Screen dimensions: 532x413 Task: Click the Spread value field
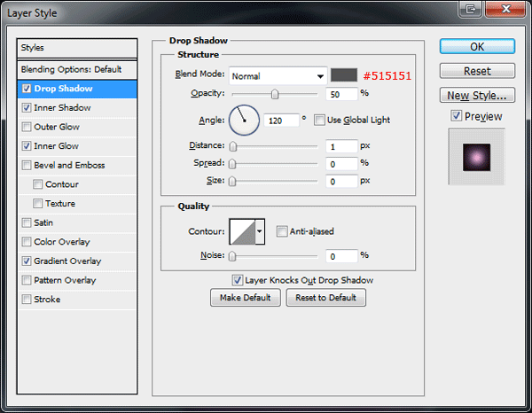click(341, 164)
